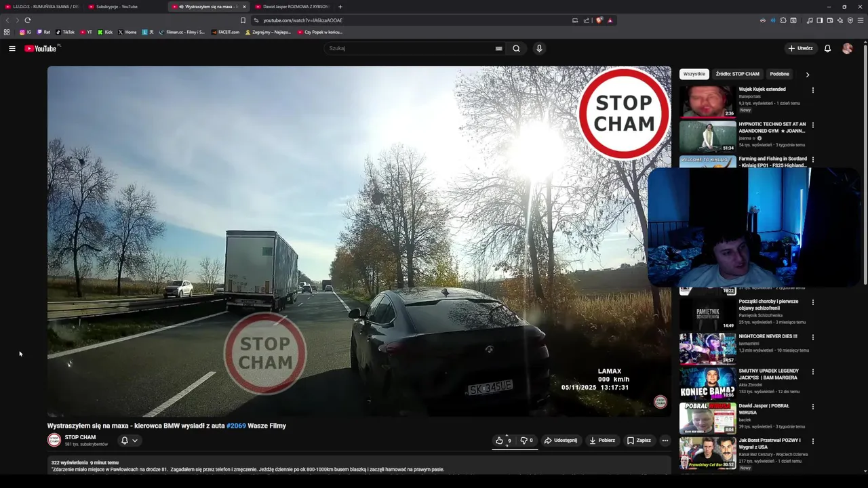The width and height of the screenshot is (868, 488).
Task: Open the YouTube hamburger guide menu
Action: 12,48
